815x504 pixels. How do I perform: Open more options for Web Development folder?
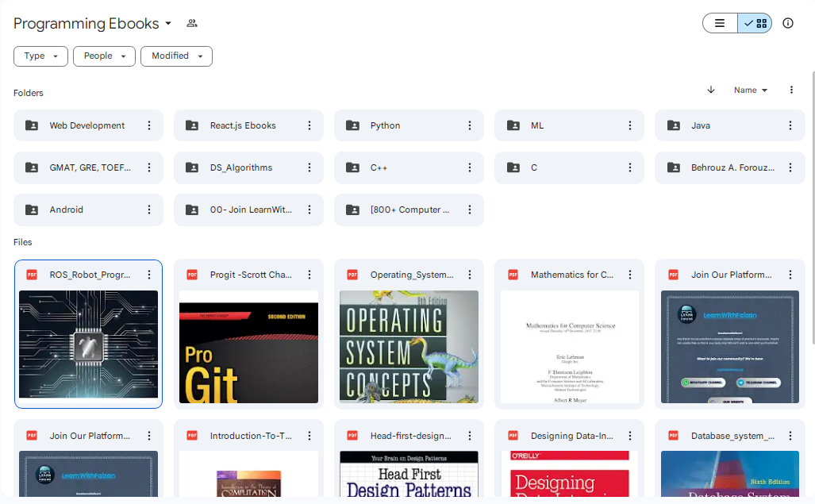(x=149, y=125)
